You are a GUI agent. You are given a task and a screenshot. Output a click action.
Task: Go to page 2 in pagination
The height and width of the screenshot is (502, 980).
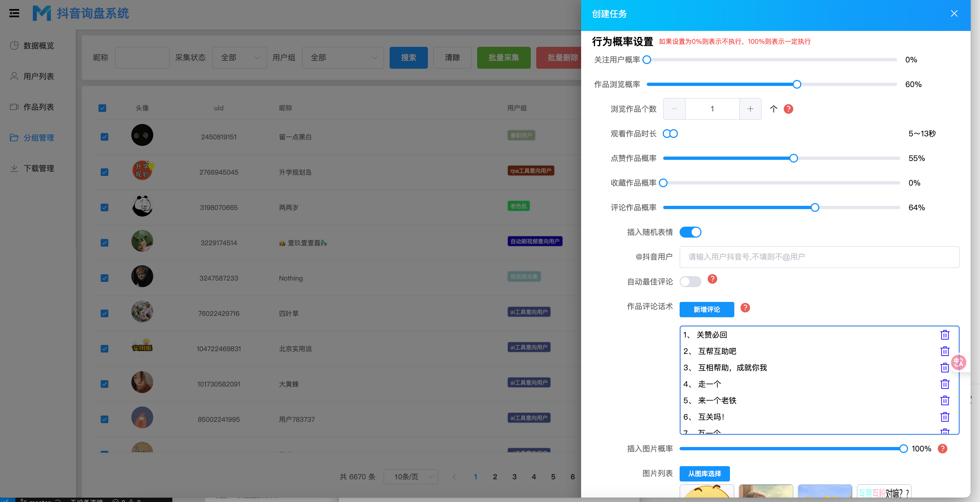coord(495,477)
